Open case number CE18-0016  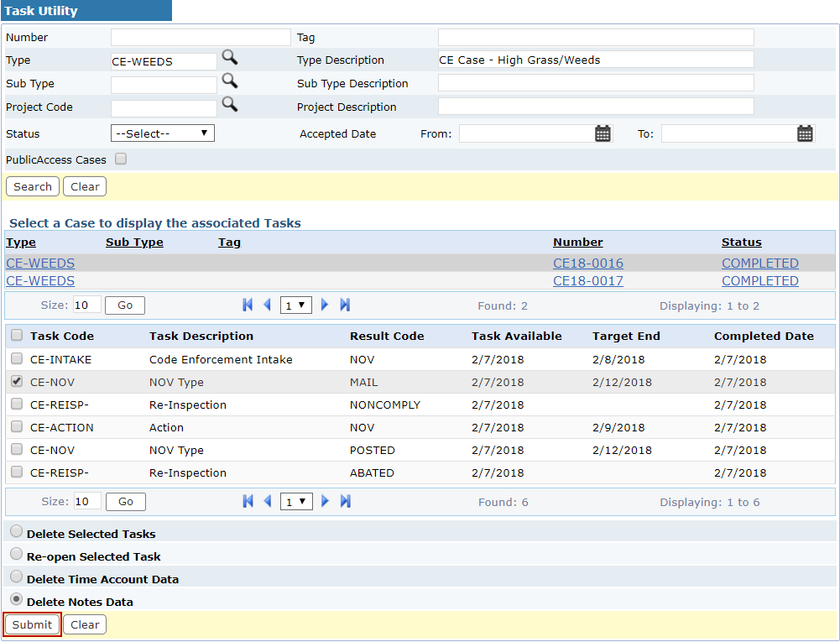coord(588,264)
